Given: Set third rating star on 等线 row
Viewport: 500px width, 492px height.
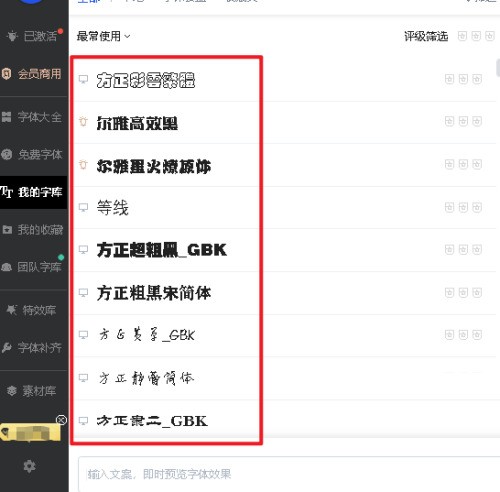Looking at the screenshot, I should (x=477, y=207).
